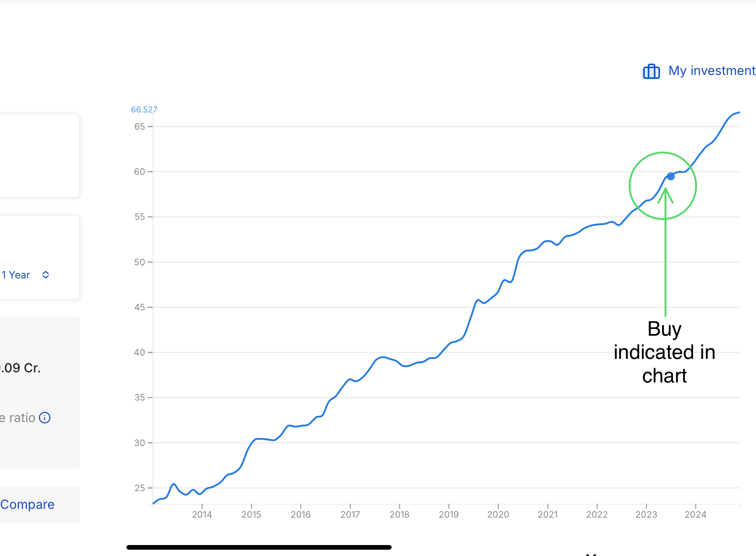Image resolution: width=756 pixels, height=556 pixels.
Task: Click the "Buy indicated in chart" annotation text
Action: point(664,352)
